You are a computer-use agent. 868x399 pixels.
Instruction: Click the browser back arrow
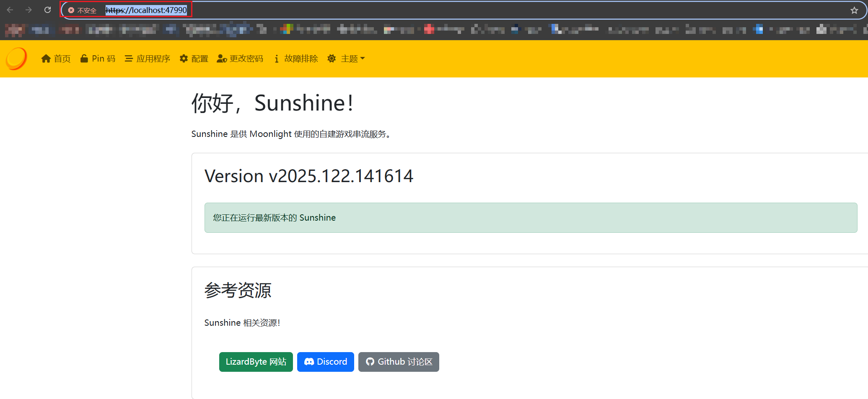coord(10,10)
